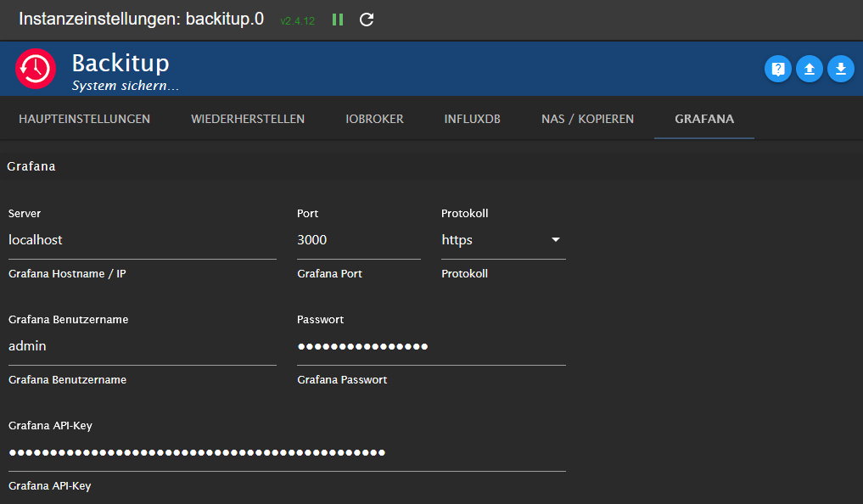
Task: Switch to the Haupteinstellungen tab
Action: coord(85,119)
